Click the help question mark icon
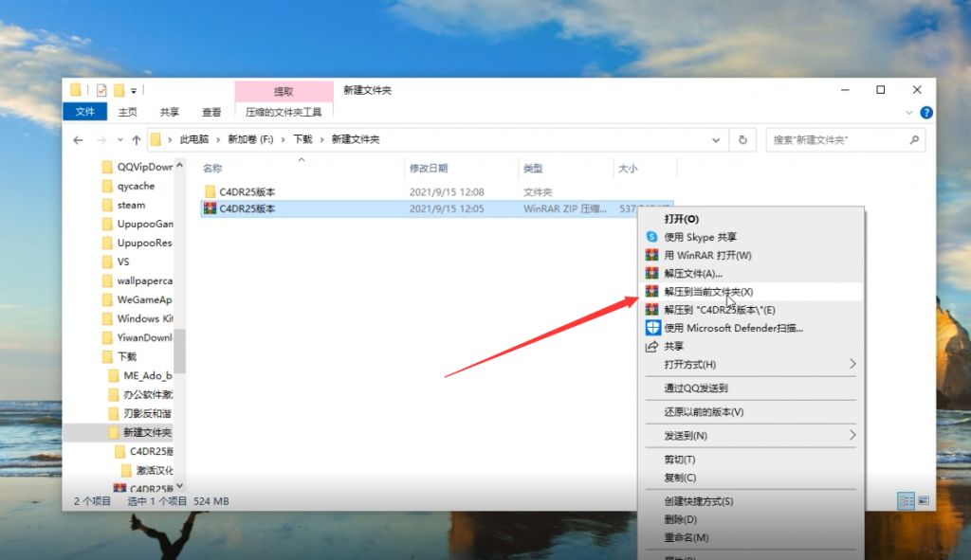This screenshot has height=560, width=971. tap(925, 113)
